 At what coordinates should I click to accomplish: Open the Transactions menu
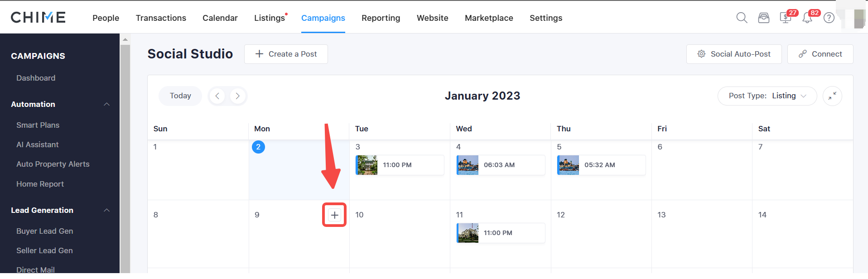pyautogui.click(x=161, y=18)
